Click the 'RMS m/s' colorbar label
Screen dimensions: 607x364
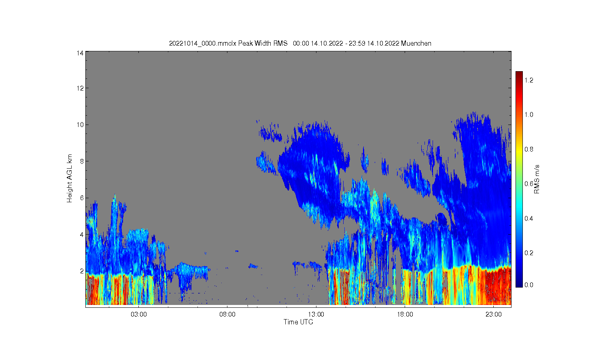(537, 179)
